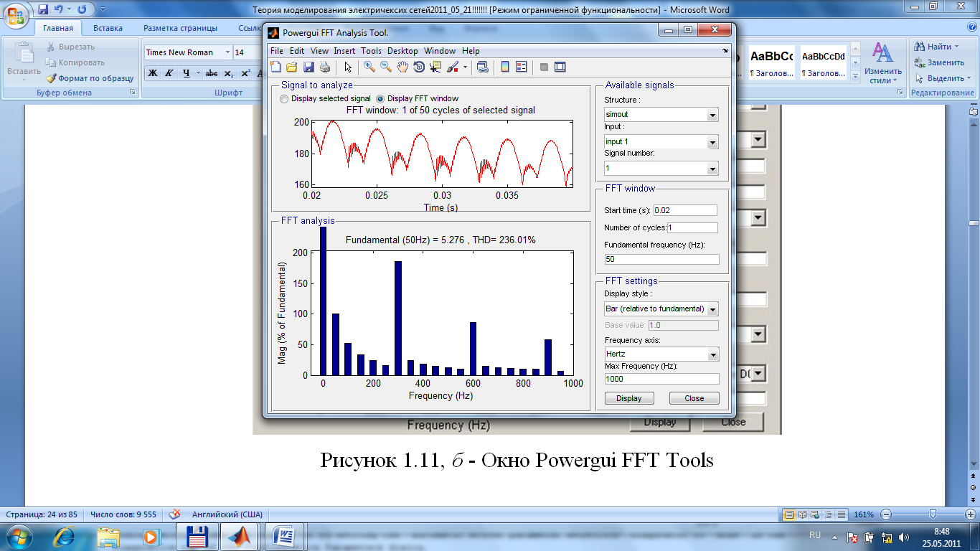This screenshot has height=551, width=980.
Task: Undock figure using the menu bar arrow
Action: 725,51
